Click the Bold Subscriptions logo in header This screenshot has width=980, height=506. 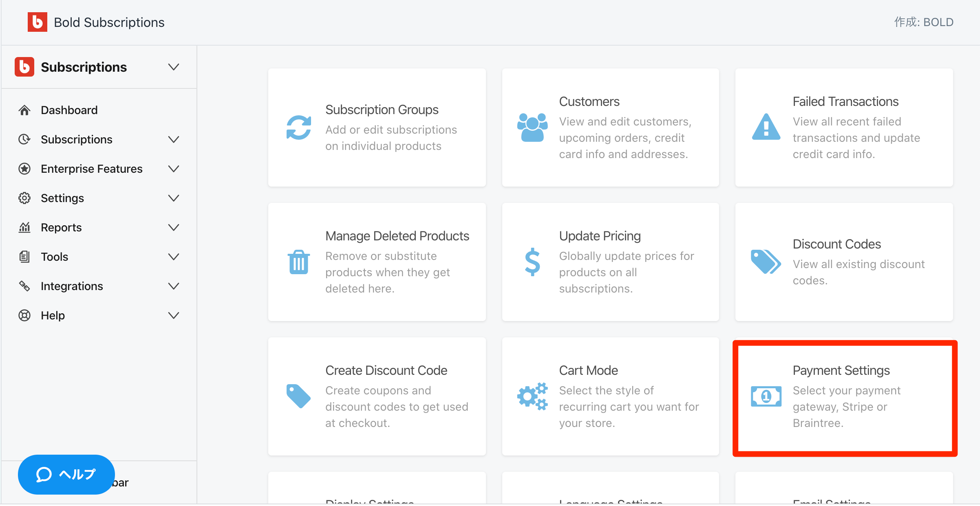[x=38, y=22]
